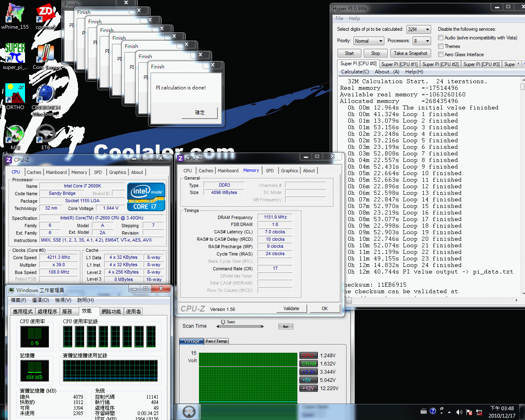Switch to Super PI [CPU #3] tab

[x=482, y=64]
